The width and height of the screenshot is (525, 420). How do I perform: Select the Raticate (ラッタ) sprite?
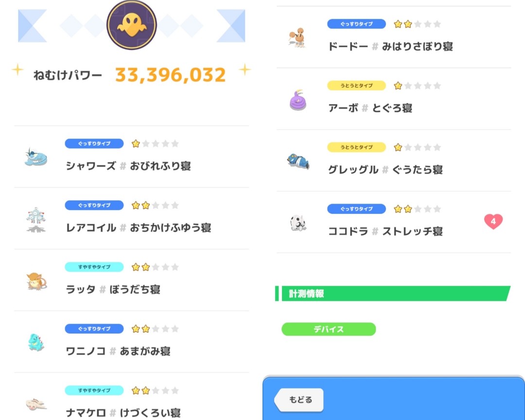click(x=36, y=281)
